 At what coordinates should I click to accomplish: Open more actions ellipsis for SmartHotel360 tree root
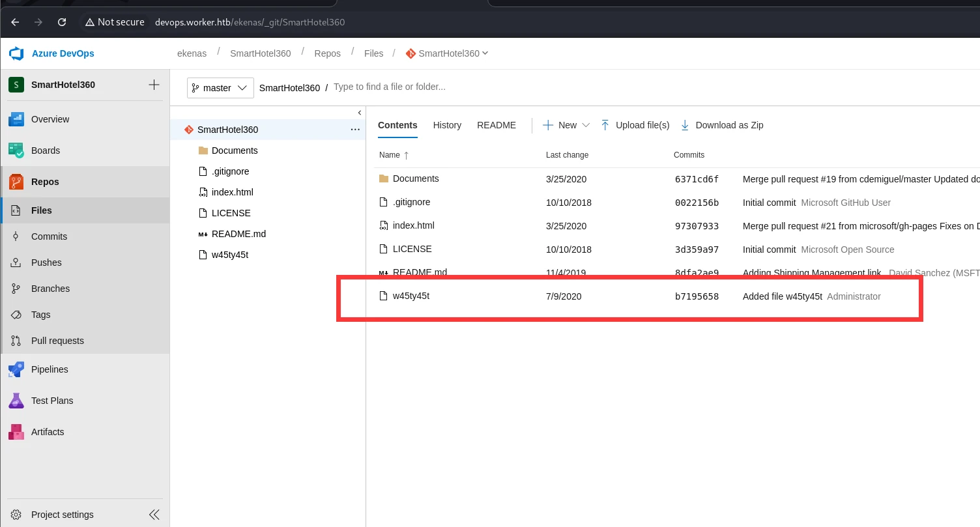tap(355, 130)
